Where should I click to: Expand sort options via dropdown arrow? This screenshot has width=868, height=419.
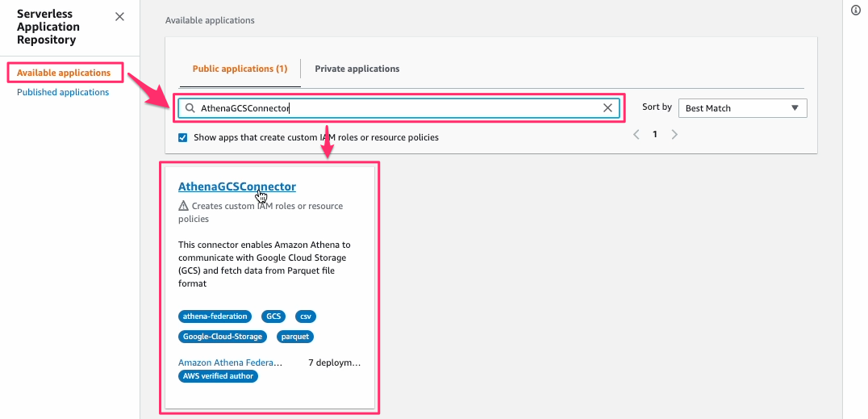click(795, 108)
